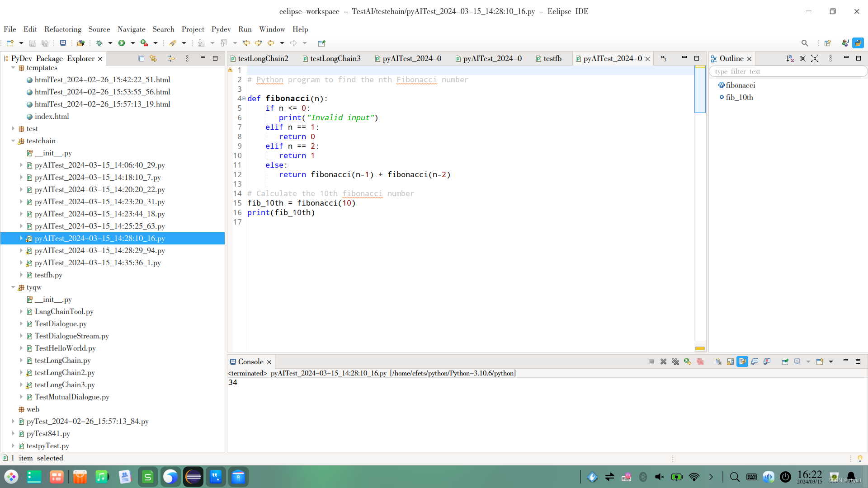
Task: Click the Outline filter text field
Action: [788, 71]
